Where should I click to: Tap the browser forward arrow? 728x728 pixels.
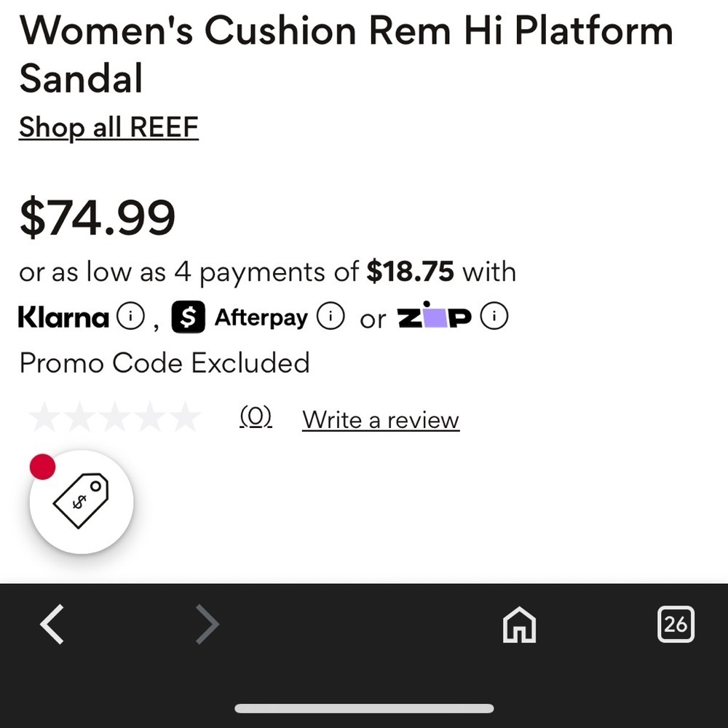pos(207,625)
